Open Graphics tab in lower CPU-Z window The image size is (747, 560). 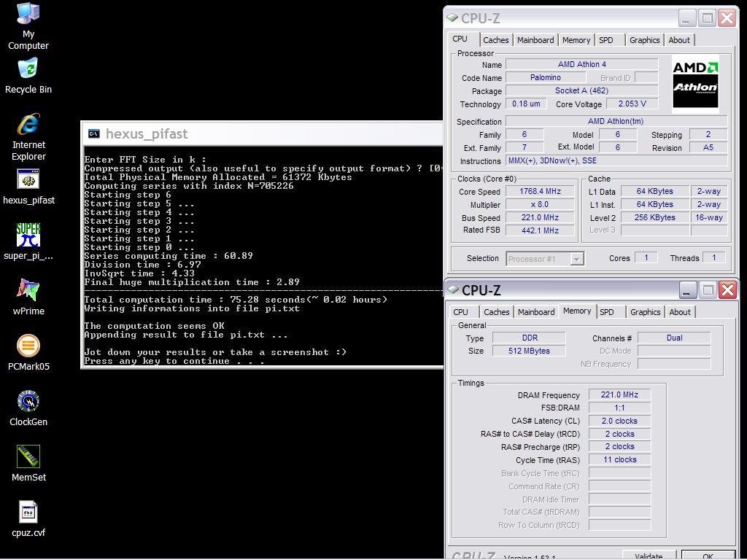point(645,312)
